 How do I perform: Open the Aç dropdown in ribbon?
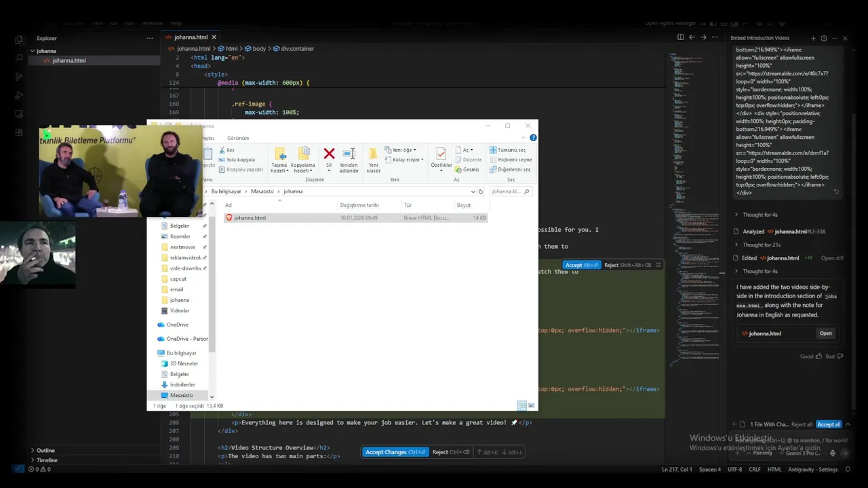463,150
